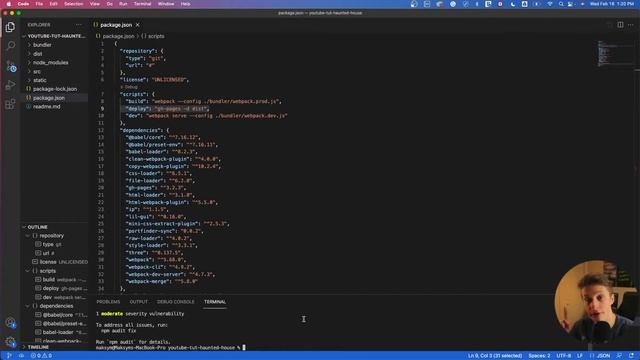Open editor more actions ellipsis
The image size is (640, 360).
point(631,25)
